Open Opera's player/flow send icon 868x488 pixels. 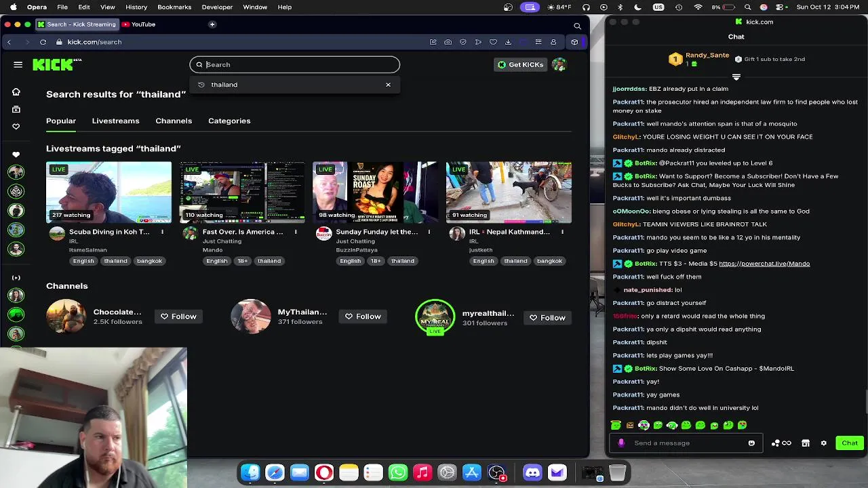[x=478, y=42]
